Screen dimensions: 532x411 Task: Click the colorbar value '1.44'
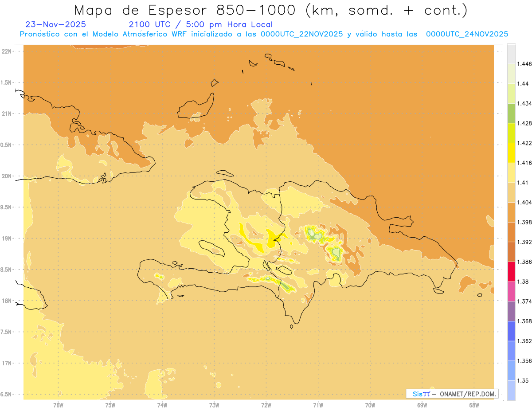[524, 83]
